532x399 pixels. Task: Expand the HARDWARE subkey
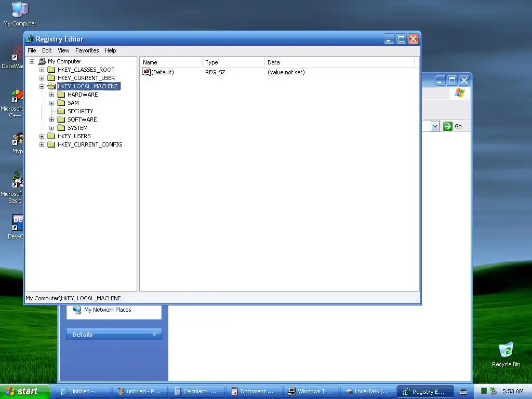coord(51,95)
